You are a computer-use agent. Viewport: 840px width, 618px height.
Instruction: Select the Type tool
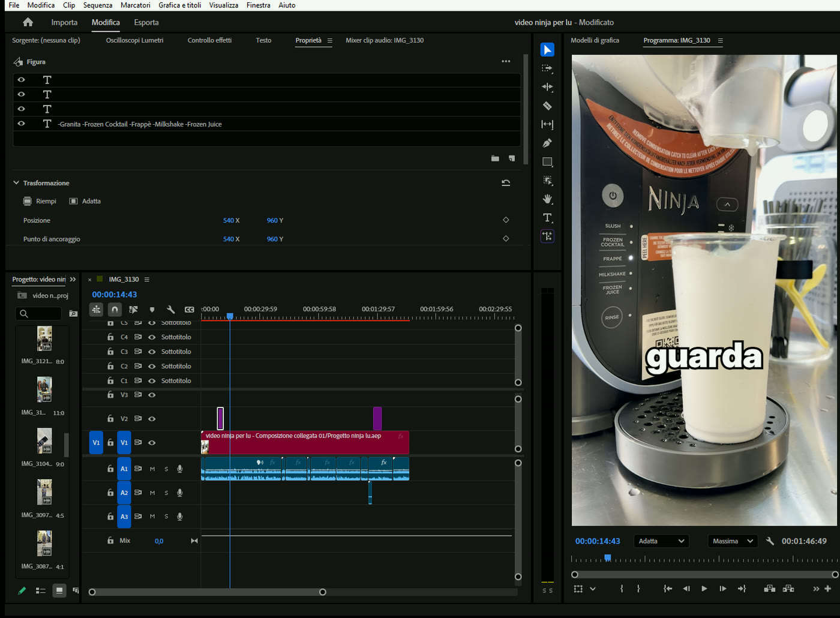point(547,217)
